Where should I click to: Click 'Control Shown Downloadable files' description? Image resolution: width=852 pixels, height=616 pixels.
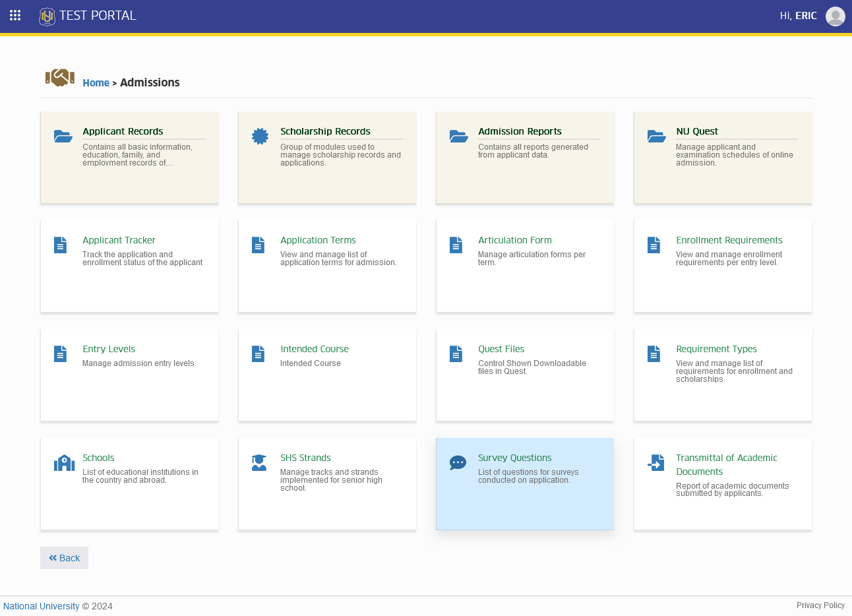click(x=532, y=367)
